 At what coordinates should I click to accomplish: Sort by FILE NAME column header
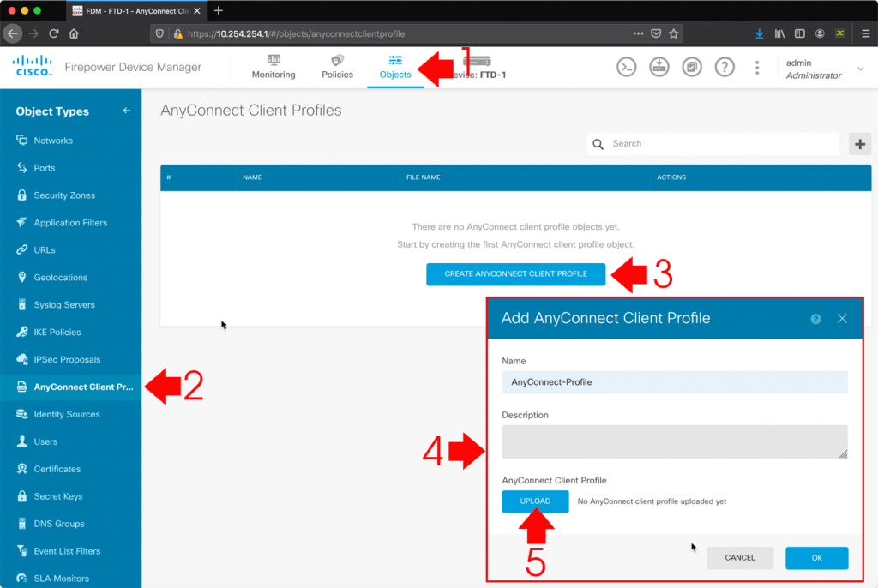coord(424,177)
